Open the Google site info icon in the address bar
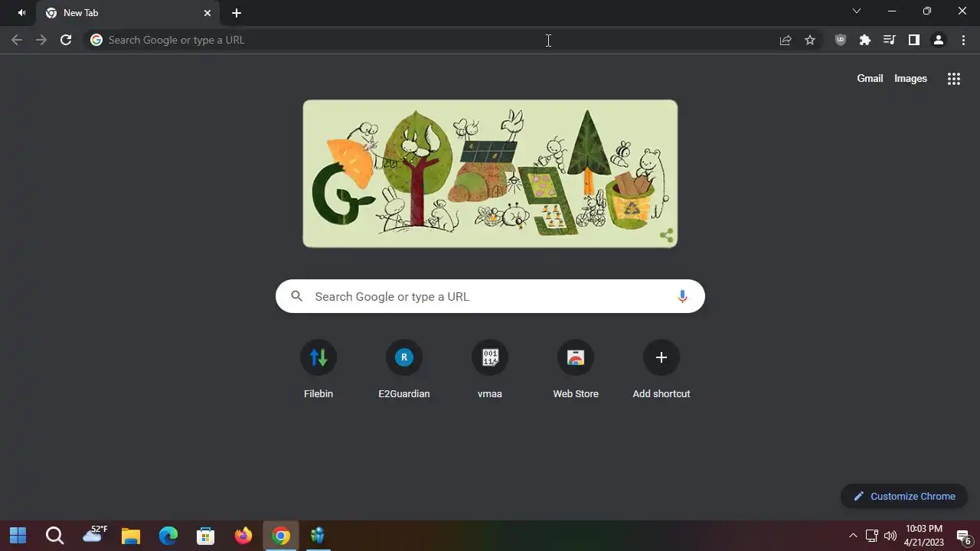This screenshot has height=551, width=980. click(96, 40)
